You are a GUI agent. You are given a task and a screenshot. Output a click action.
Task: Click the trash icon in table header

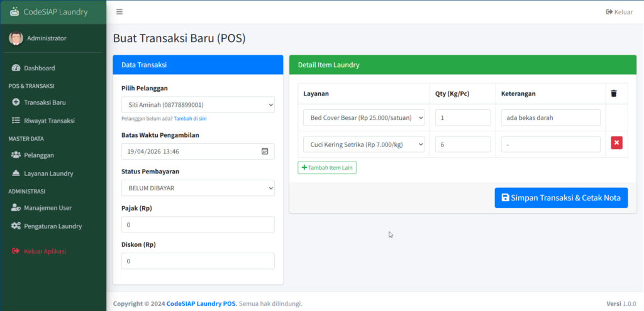(x=614, y=94)
